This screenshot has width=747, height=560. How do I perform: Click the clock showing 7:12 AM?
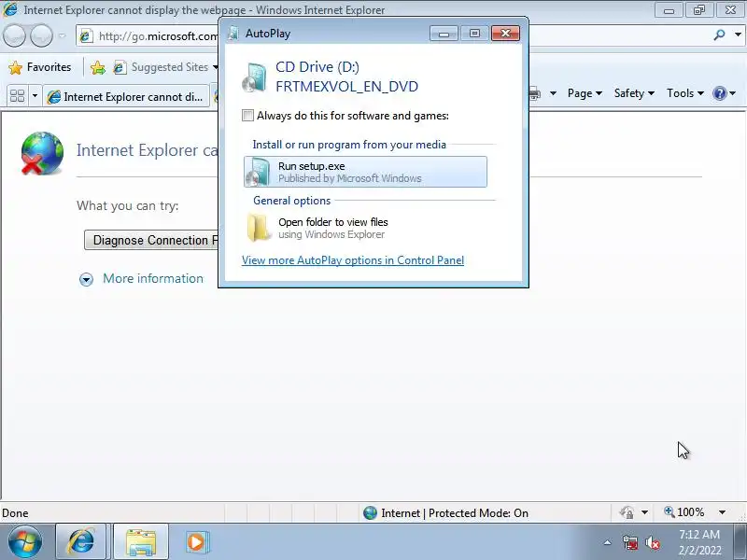[x=699, y=542]
